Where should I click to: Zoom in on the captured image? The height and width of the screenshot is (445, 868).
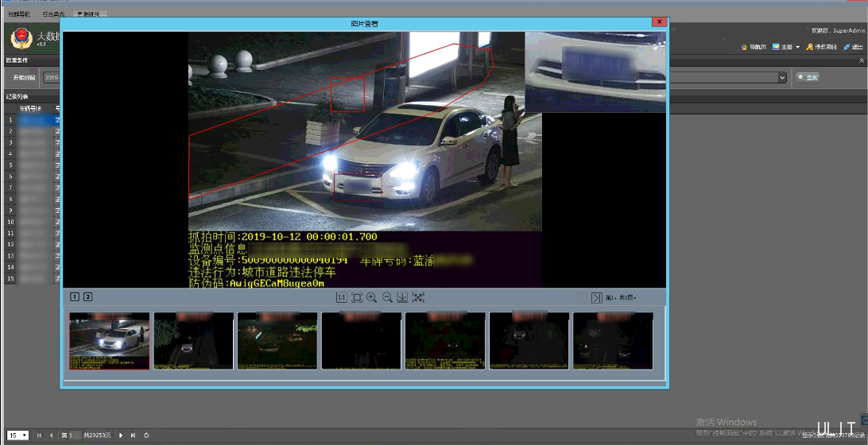coord(372,297)
